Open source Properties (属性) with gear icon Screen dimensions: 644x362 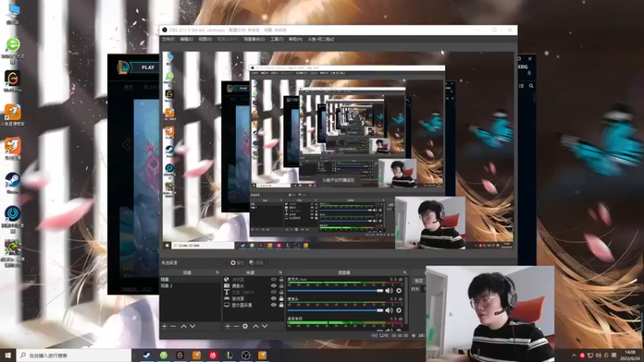click(x=237, y=263)
